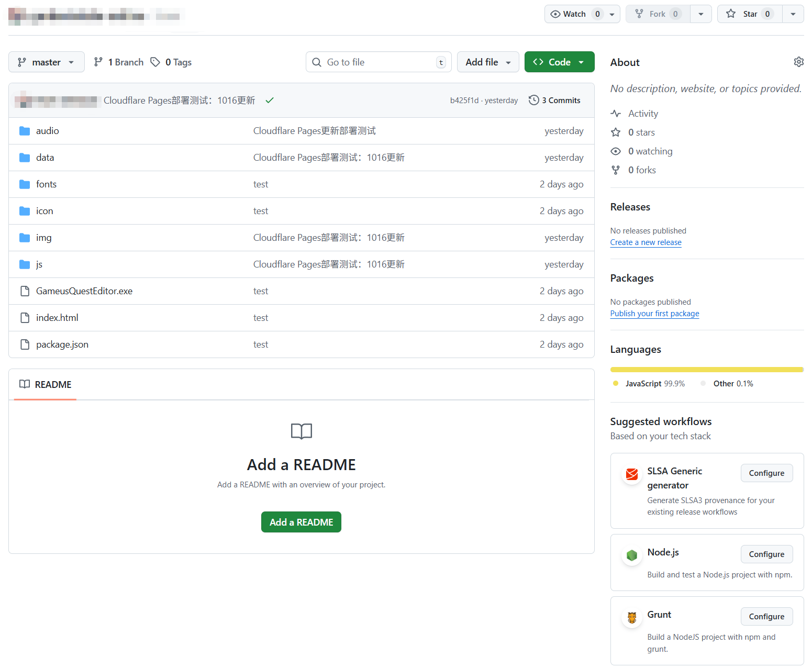Click the Create a new release link
Screen dimensions: 812x668
click(646, 242)
